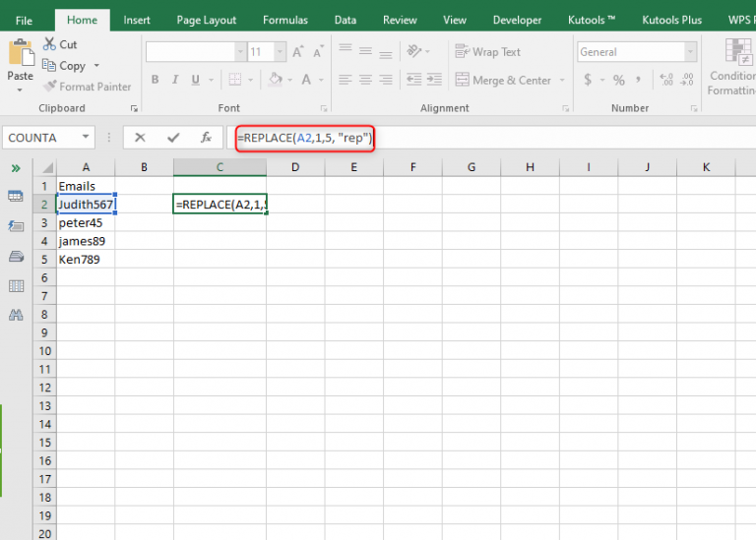
Task: Toggle Underline formatting
Action: [195, 80]
